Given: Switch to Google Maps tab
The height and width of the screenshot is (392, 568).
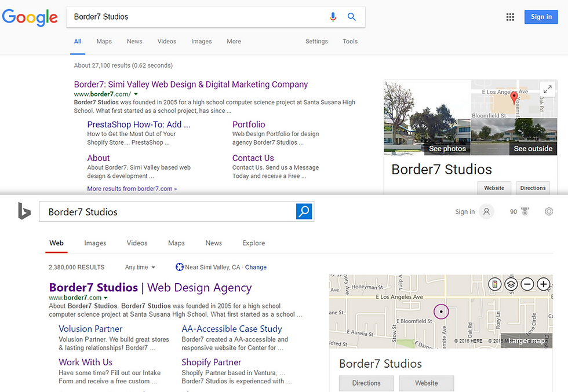Looking at the screenshot, I should click(x=104, y=41).
